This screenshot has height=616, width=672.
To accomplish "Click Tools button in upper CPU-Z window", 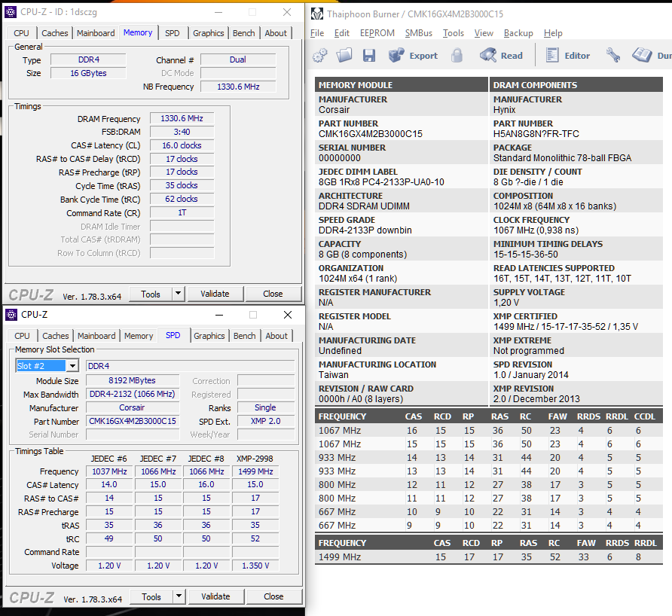I will [151, 294].
